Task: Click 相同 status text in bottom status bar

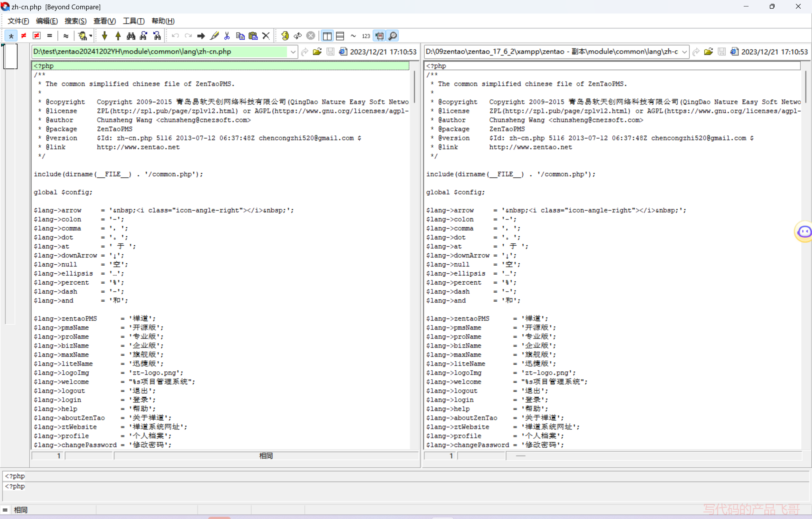Action: 21,510
